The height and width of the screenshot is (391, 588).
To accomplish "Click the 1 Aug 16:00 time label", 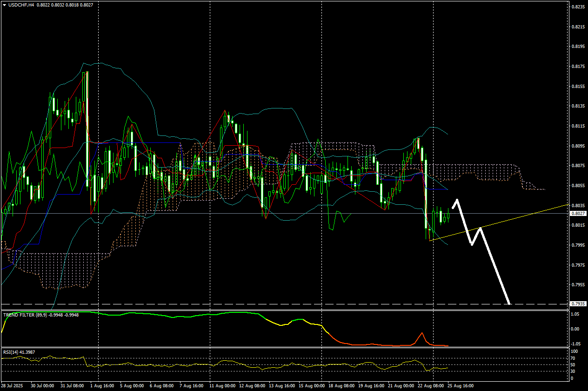I will click(101, 386).
